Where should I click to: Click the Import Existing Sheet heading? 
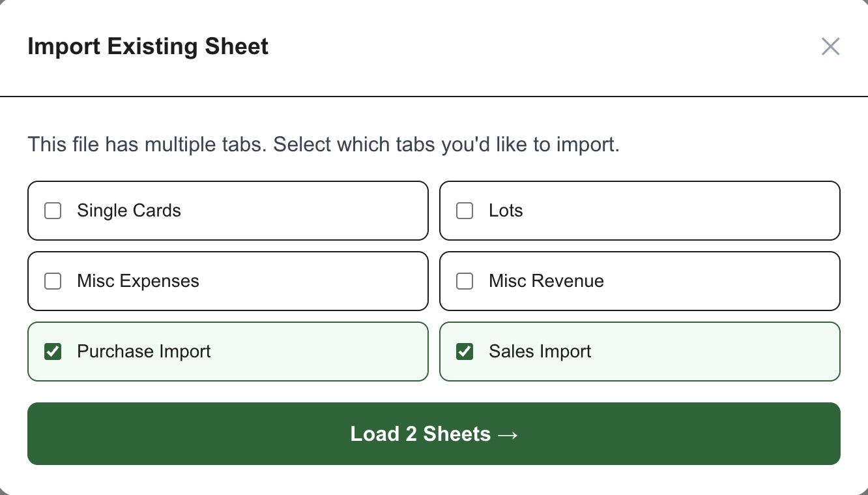coord(148,46)
